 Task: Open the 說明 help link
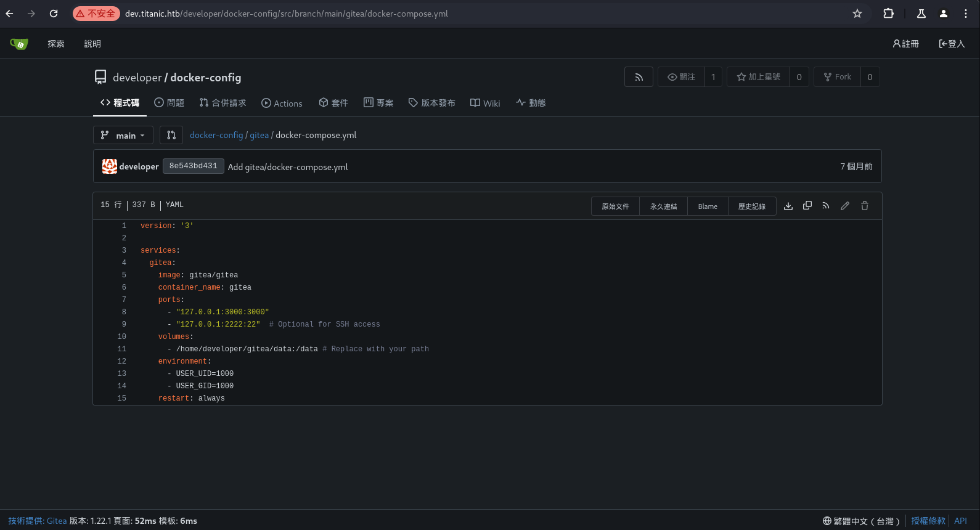(92, 44)
